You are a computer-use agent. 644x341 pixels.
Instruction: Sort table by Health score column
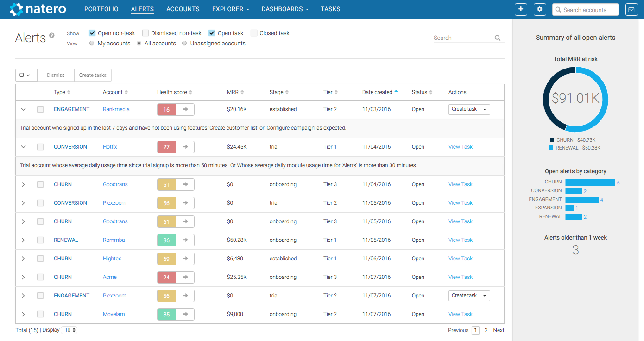click(x=175, y=92)
